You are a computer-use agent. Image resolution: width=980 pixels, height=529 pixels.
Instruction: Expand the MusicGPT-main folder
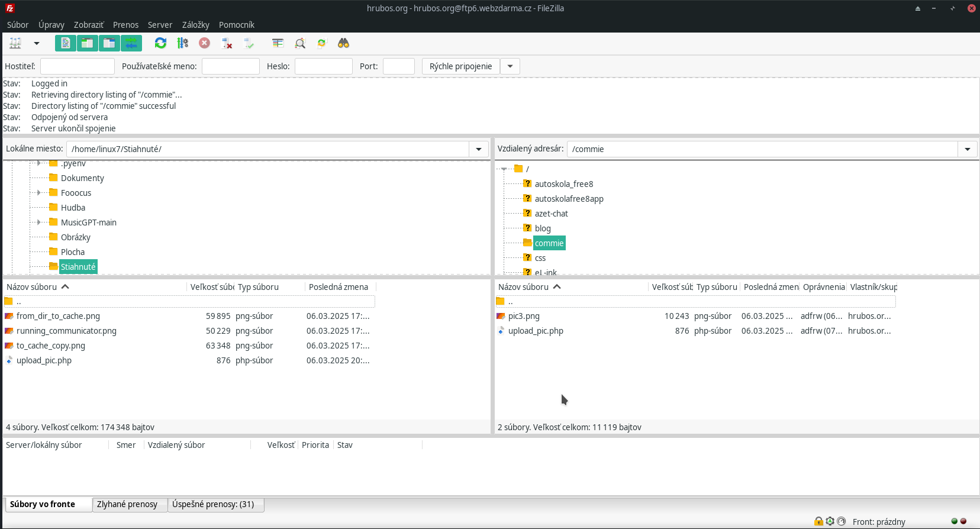point(39,222)
